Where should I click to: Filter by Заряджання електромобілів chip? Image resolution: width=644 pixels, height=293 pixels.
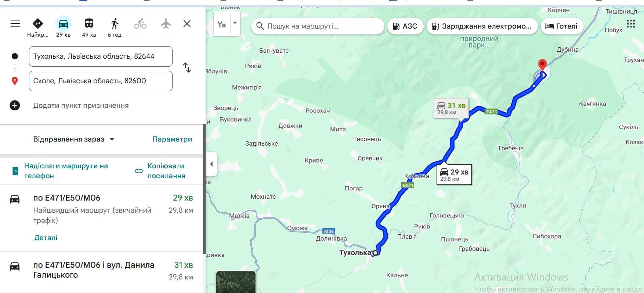pos(482,26)
